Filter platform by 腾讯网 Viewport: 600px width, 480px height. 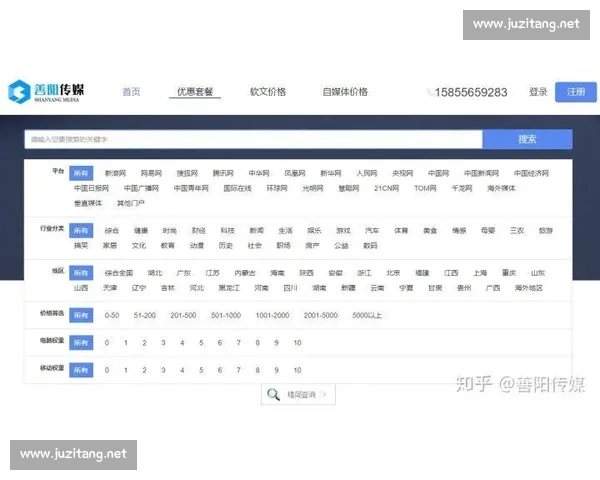pyautogui.click(x=223, y=173)
